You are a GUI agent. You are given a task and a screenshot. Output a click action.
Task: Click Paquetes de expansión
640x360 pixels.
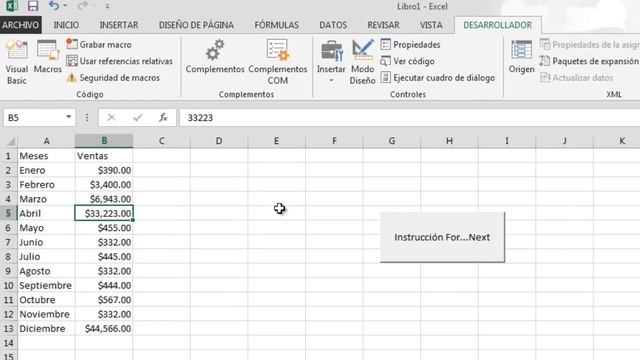(589, 61)
